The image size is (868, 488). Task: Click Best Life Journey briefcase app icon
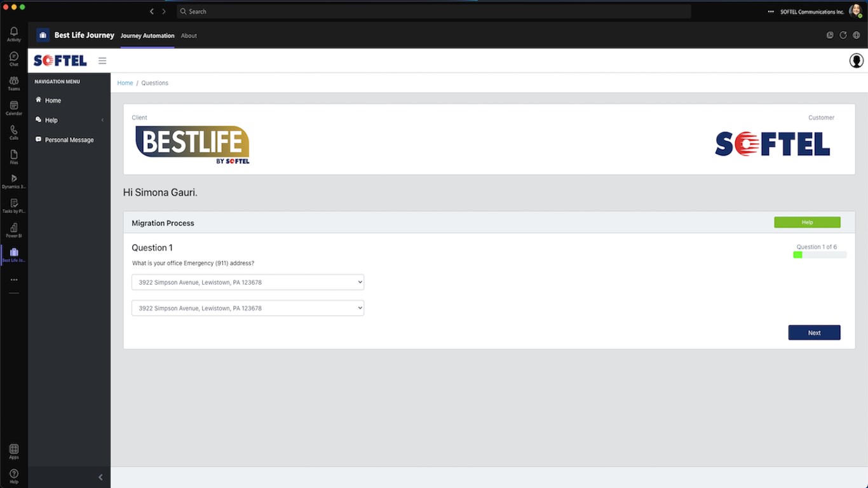[x=43, y=35]
